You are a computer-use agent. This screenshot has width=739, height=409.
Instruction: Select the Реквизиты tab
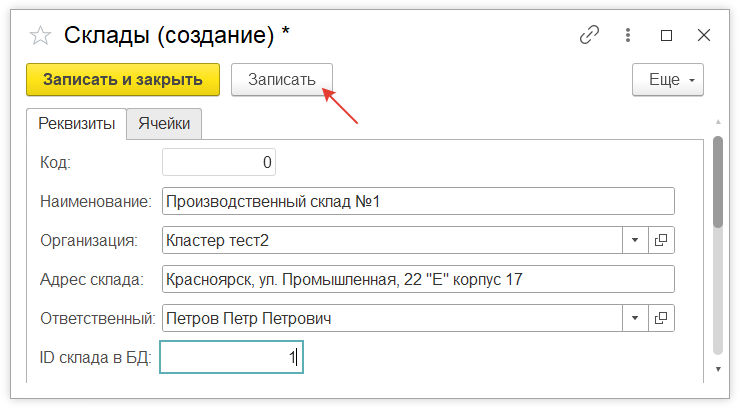click(x=76, y=124)
